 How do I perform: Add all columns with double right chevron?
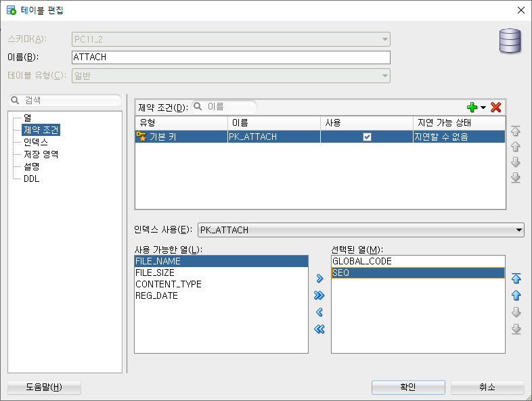319,296
